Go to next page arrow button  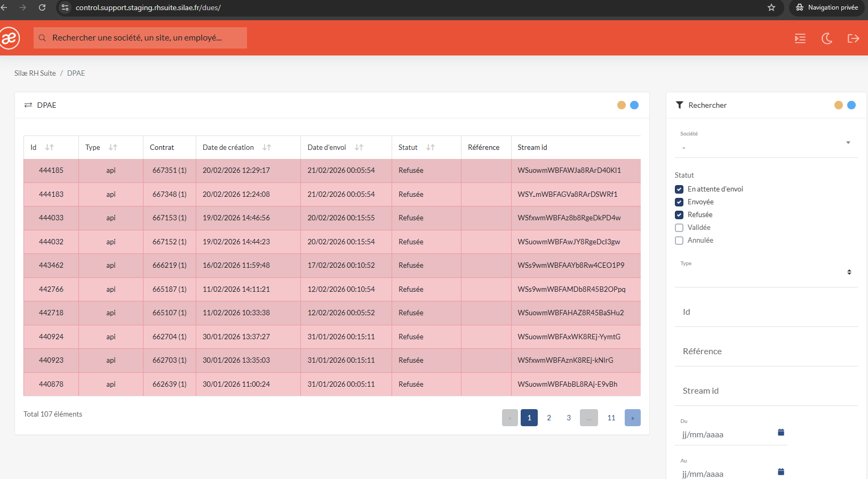(632, 418)
